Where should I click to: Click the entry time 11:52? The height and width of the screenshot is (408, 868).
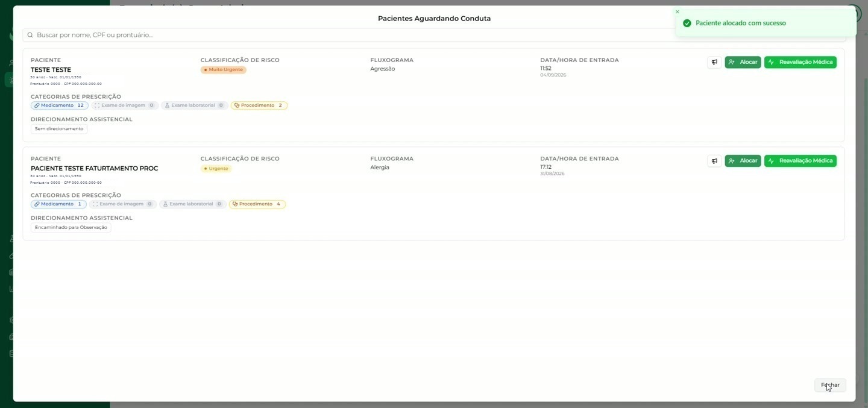546,68
